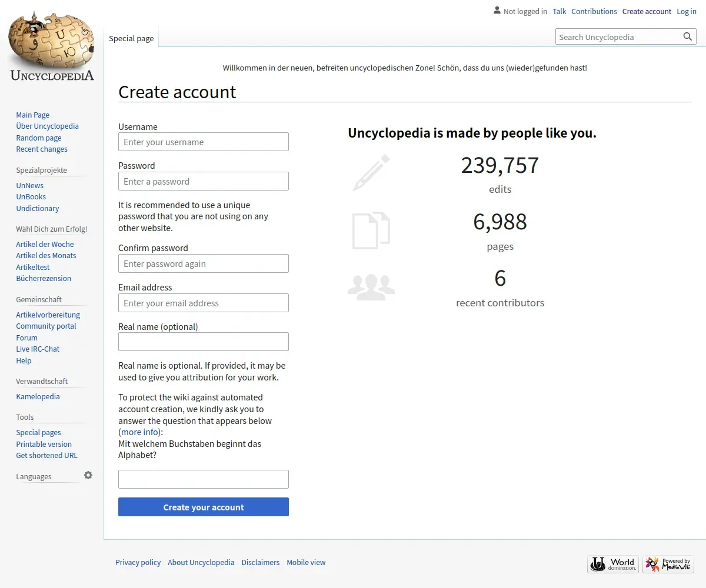Open Special pages in Tools
The height and width of the screenshot is (588, 706).
(x=38, y=432)
